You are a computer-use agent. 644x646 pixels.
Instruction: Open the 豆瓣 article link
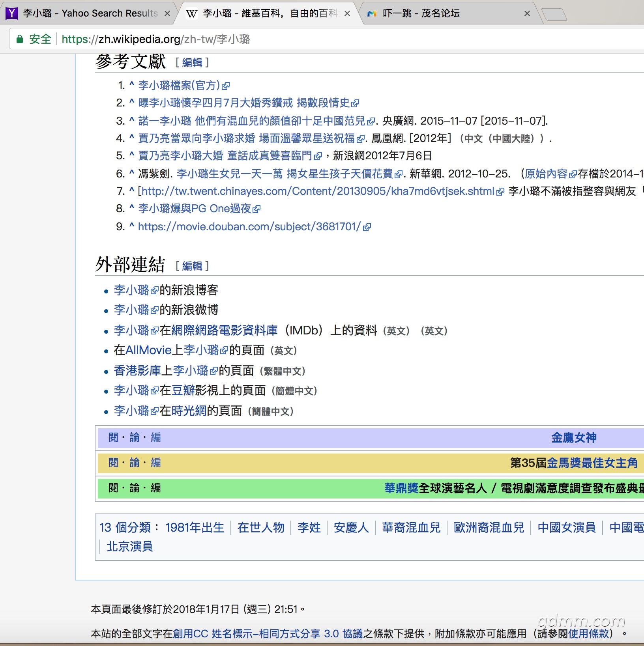click(183, 390)
